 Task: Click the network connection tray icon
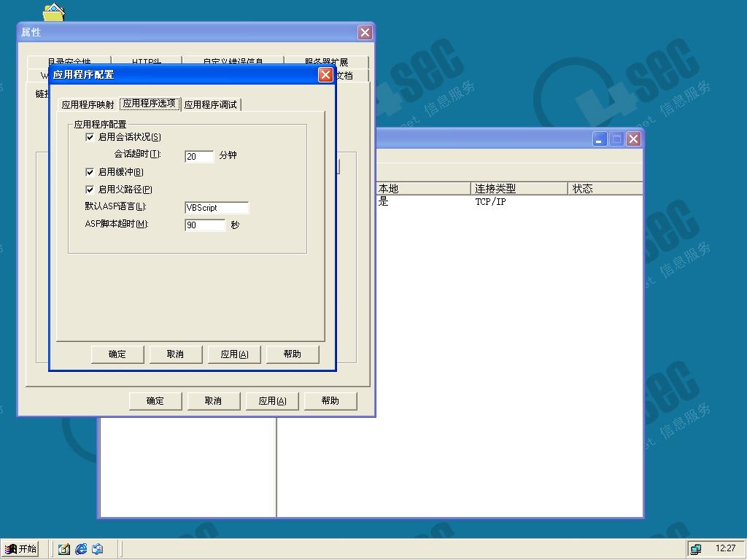pyautogui.click(x=696, y=549)
